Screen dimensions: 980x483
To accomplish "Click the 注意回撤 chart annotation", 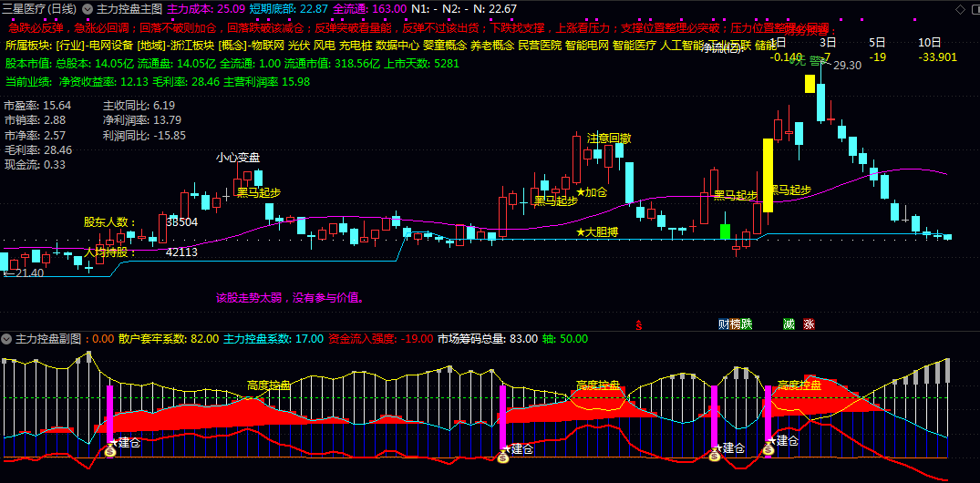I will point(609,139).
